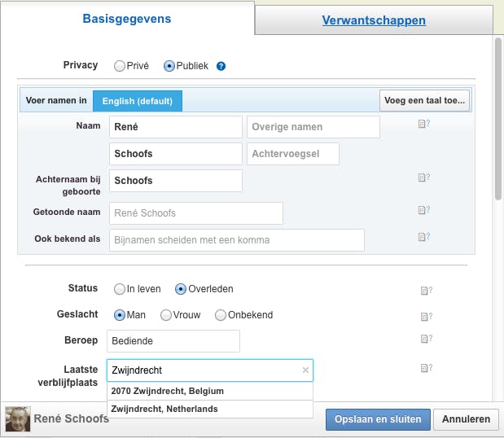This screenshot has height=438, width=504.
Task: Click Opslaan en sluiten button
Action: [377, 419]
